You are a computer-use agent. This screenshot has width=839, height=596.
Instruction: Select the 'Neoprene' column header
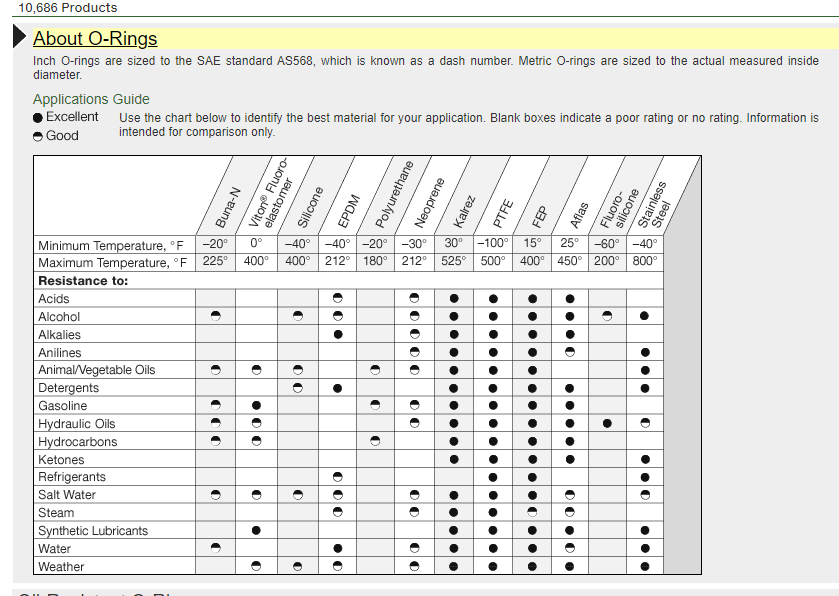coord(429,202)
